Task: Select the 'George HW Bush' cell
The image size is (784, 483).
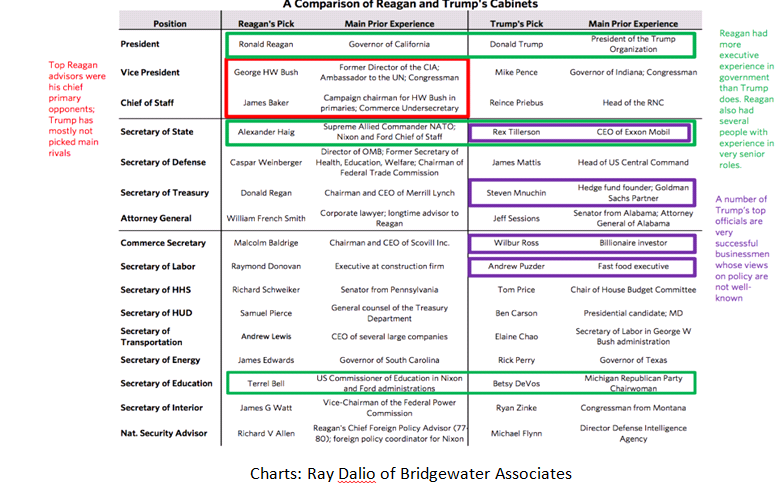Action: tap(266, 72)
